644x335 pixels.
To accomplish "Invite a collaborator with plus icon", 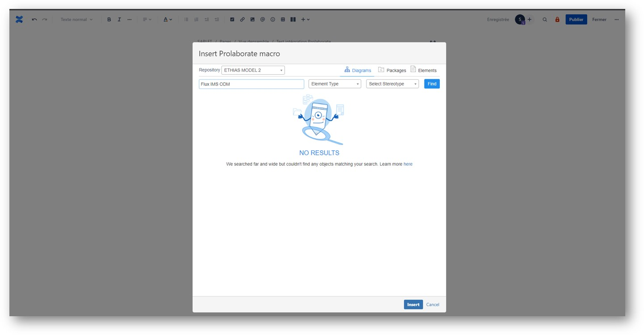I will (x=530, y=20).
